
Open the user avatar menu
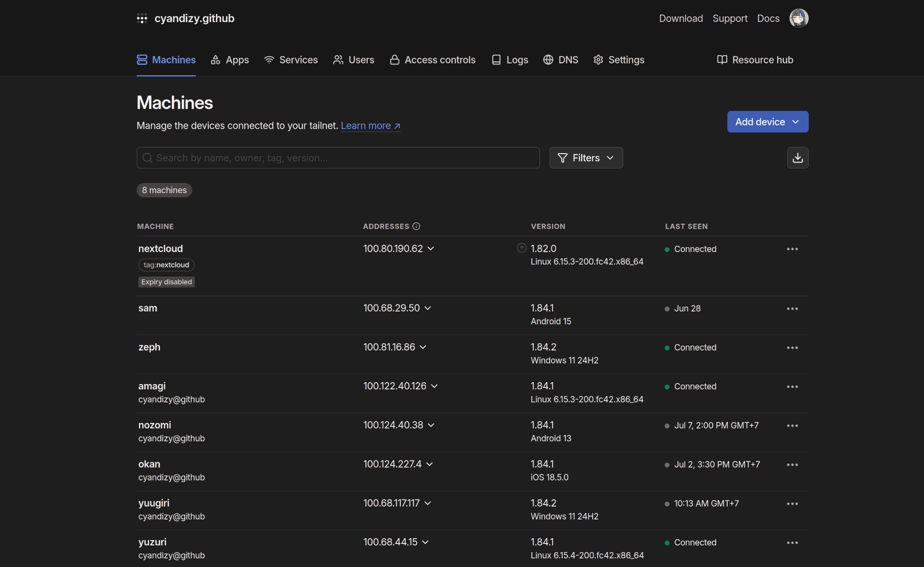click(x=799, y=18)
